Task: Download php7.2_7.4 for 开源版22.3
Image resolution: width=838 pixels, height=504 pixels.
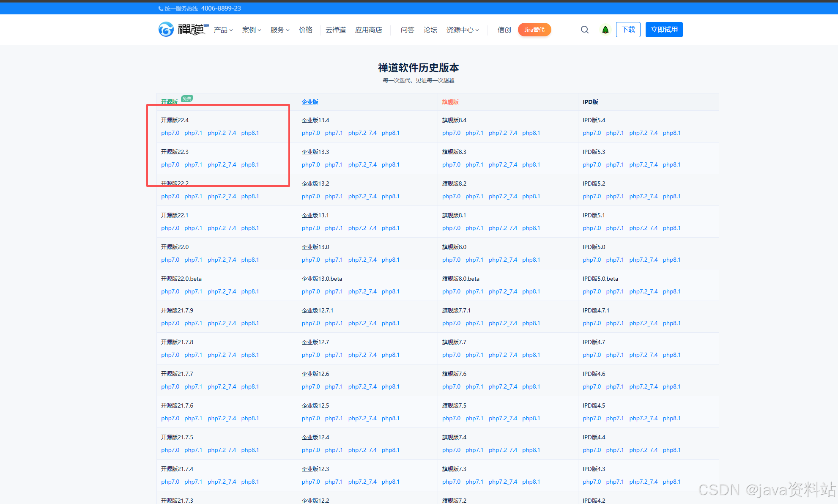Action: coord(222,164)
